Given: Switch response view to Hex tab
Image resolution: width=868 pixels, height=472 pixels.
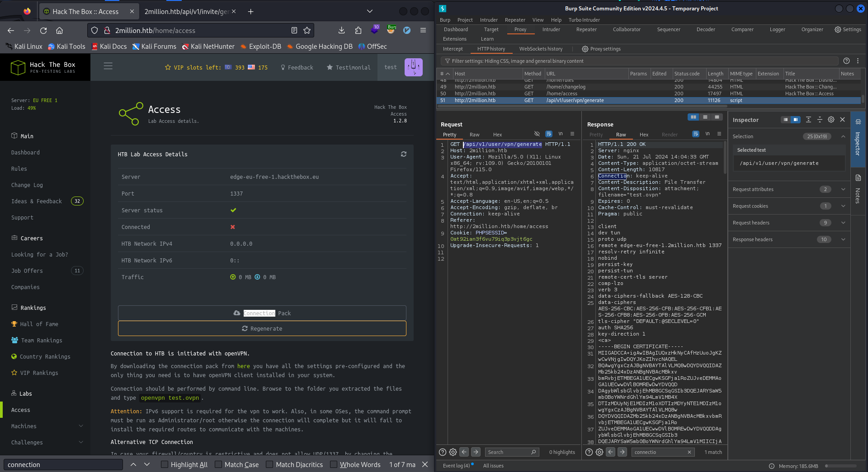Looking at the screenshot, I should coord(644,135).
